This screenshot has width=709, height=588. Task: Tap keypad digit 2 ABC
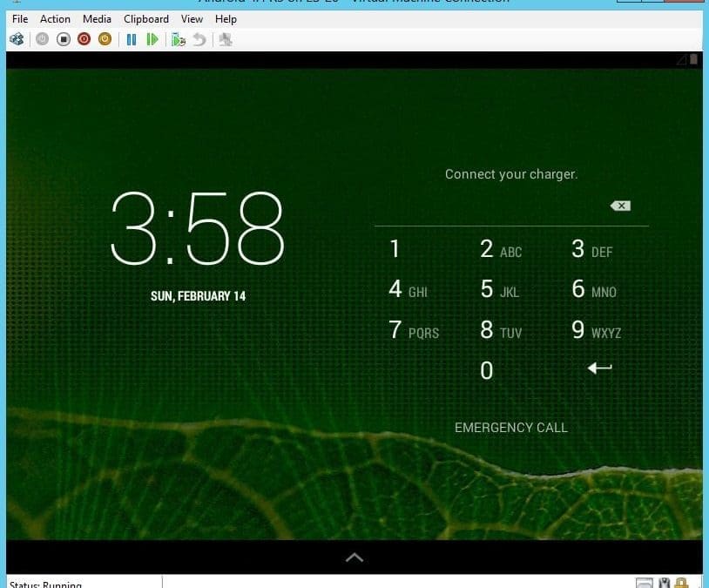(501, 249)
